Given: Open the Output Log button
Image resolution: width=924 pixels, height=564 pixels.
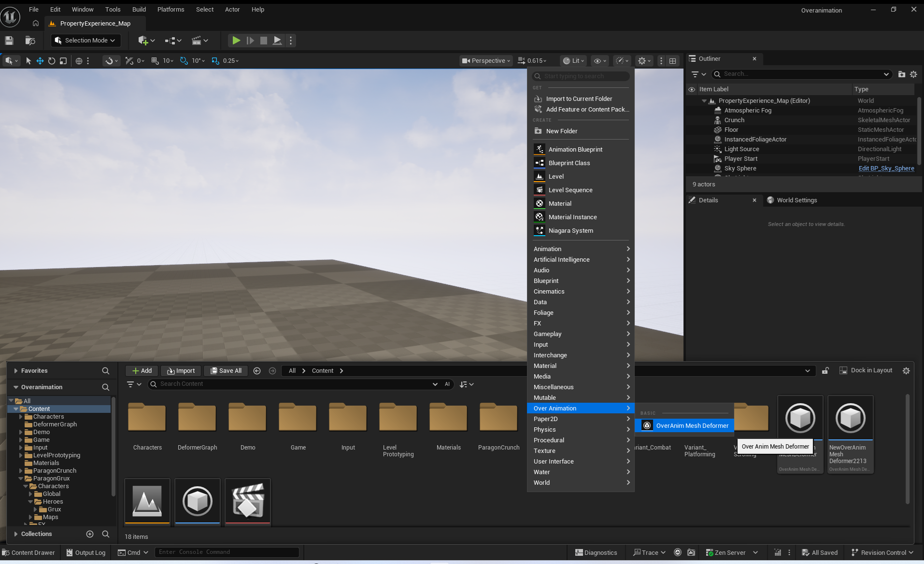Looking at the screenshot, I should coord(86,553).
